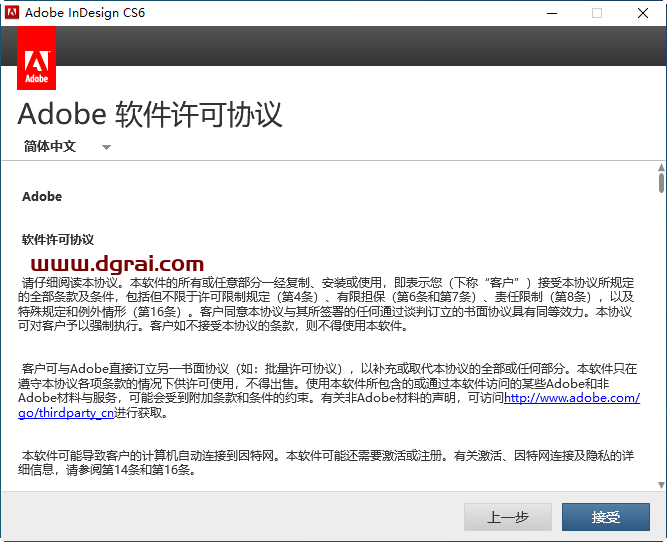Click the Adobe logo icon
The height and width of the screenshot is (542, 667).
36,58
